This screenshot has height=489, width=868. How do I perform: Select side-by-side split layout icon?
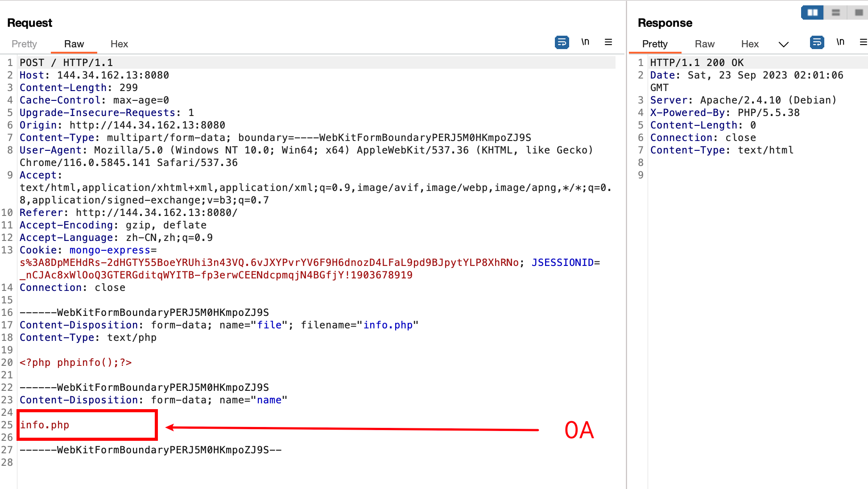point(812,12)
